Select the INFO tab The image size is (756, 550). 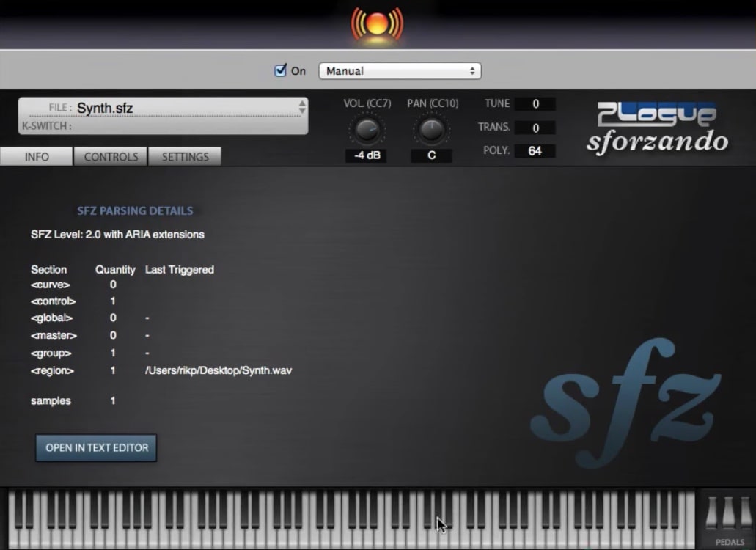click(x=36, y=156)
